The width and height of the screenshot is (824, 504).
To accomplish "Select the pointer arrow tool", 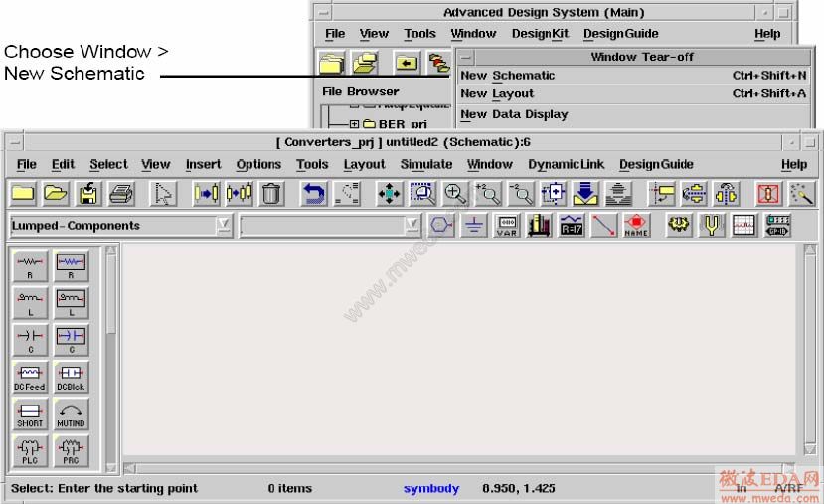I will (x=163, y=194).
